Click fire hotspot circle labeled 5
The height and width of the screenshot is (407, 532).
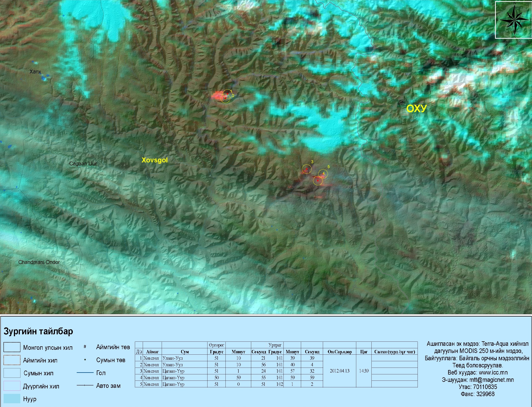(x=323, y=174)
